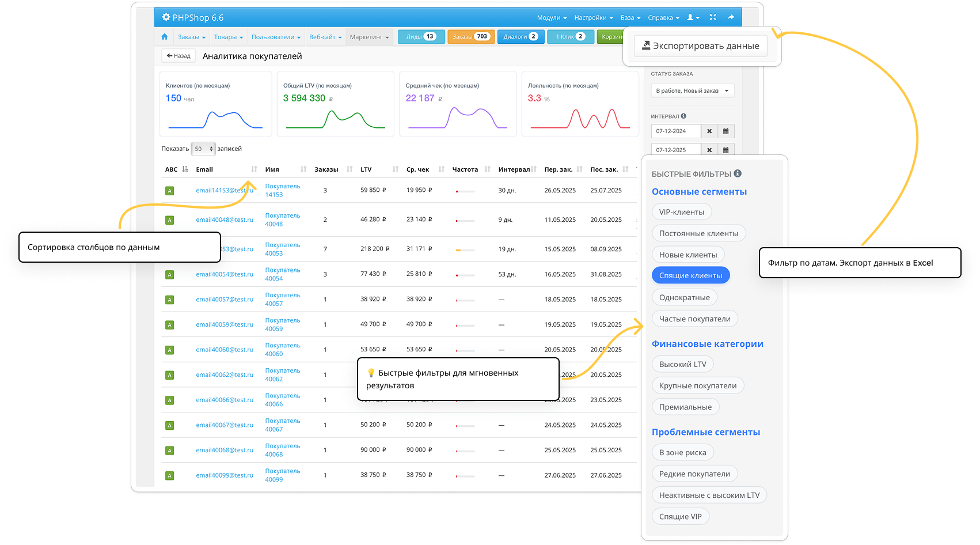
Task: Enable the Высокий LTV filter chip
Action: click(x=682, y=364)
